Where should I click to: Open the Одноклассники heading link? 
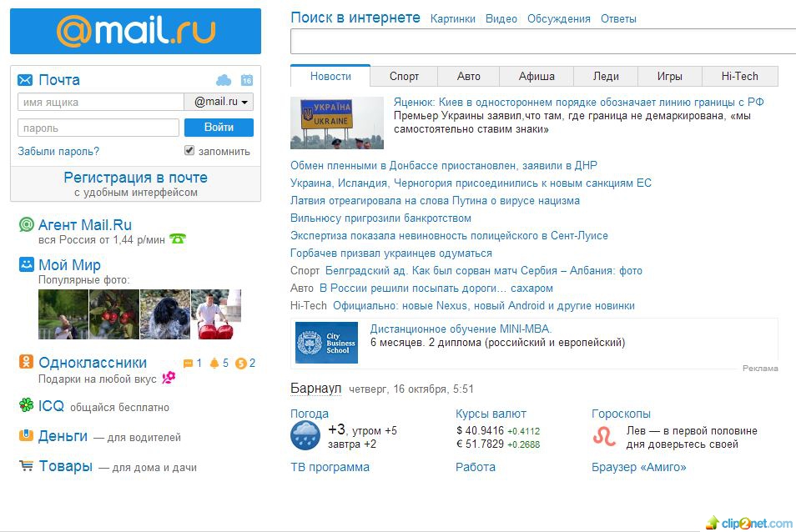pyautogui.click(x=93, y=362)
